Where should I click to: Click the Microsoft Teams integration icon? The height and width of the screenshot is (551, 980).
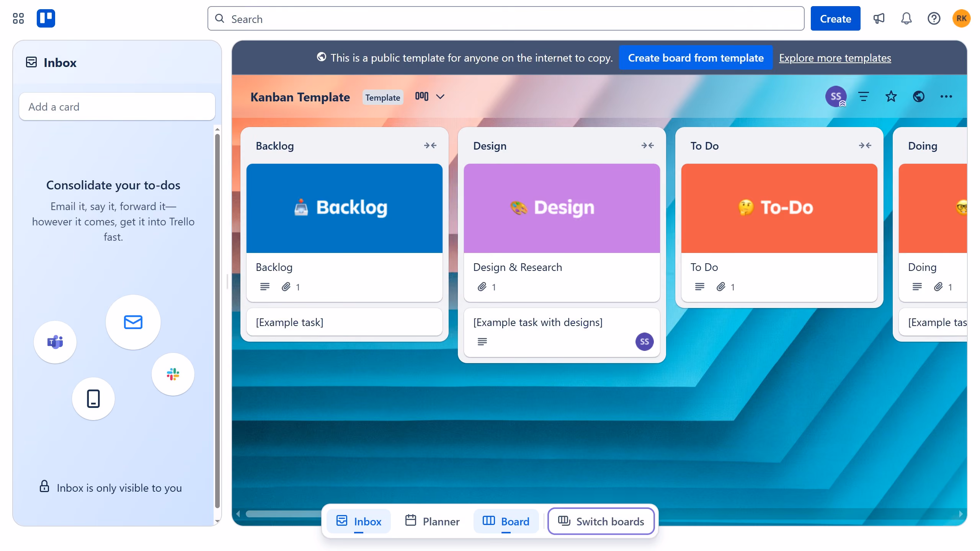tap(55, 342)
